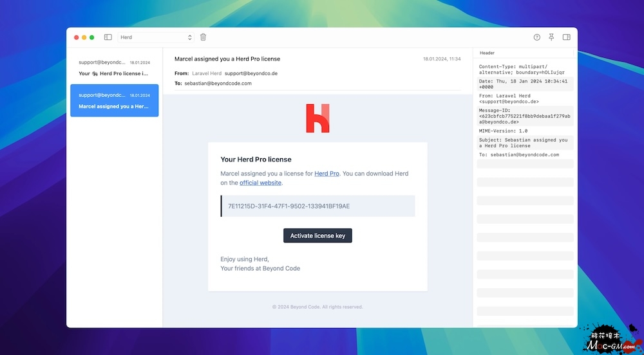Viewport: 644px width, 355px height.
Task: Click the Content-Type header row
Action: tap(525, 69)
